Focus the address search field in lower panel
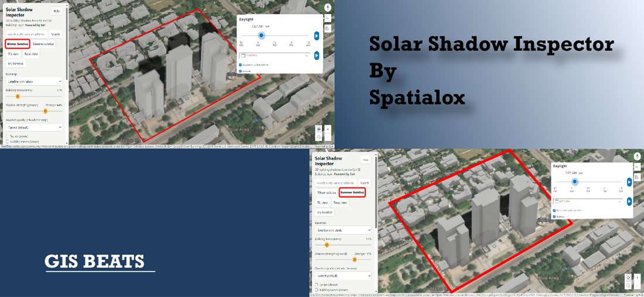 pos(335,183)
